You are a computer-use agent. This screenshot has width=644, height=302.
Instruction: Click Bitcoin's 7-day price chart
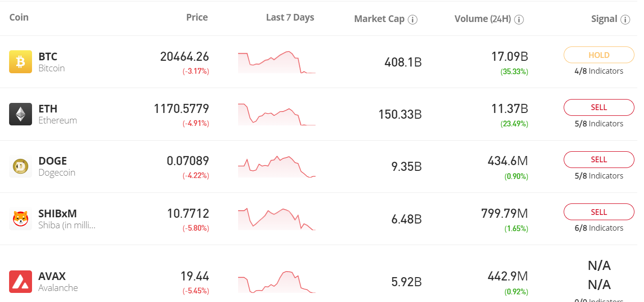[276, 61]
